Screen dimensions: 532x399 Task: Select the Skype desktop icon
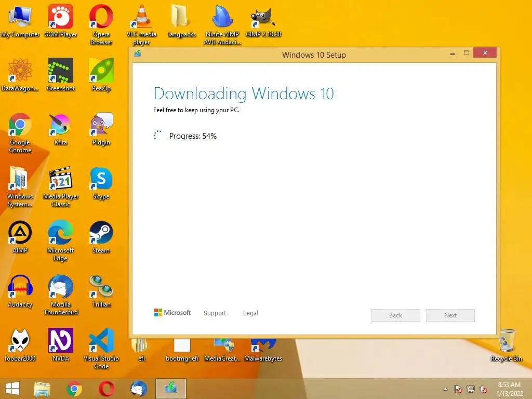[x=101, y=183]
